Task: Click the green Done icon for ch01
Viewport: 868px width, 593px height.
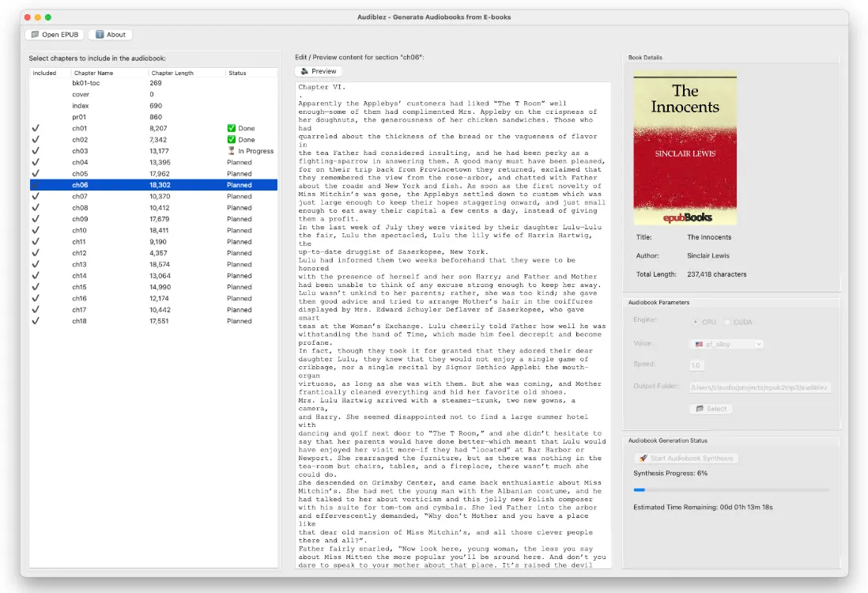Action: pyautogui.click(x=232, y=128)
